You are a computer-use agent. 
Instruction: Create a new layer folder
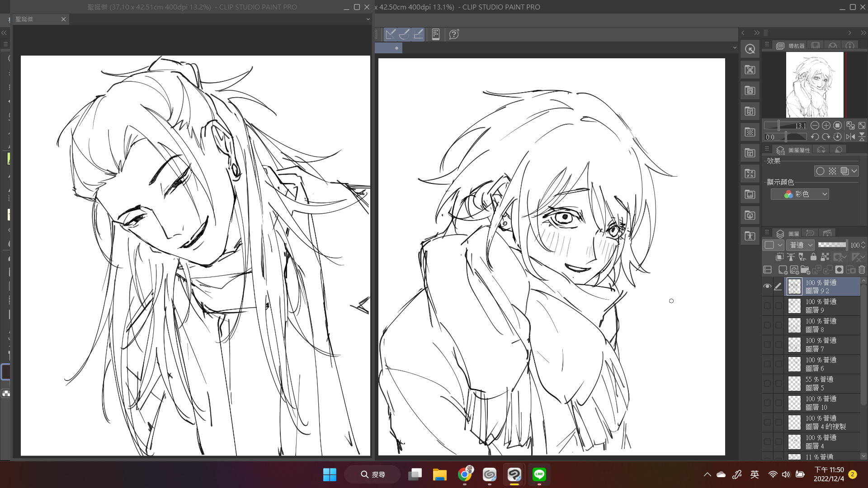pyautogui.click(x=805, y=270)
